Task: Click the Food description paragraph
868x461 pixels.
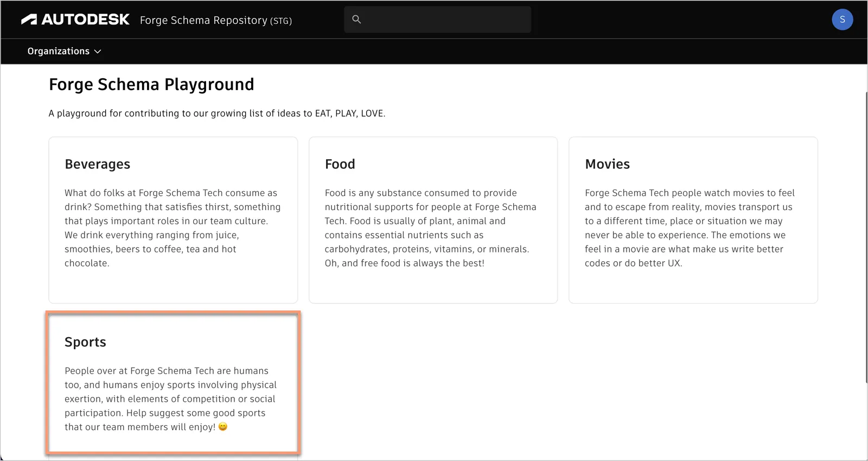Action: (x=431, y=228)
